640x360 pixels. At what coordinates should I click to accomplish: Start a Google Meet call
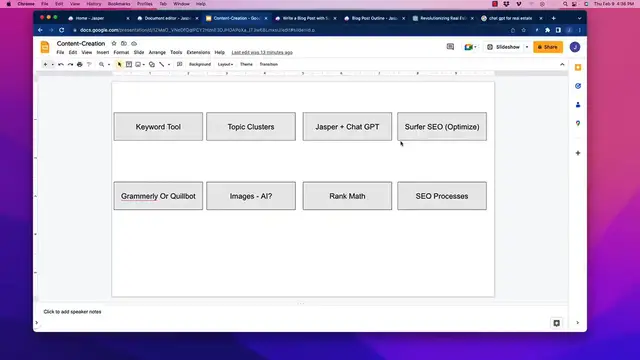[470, 47]
